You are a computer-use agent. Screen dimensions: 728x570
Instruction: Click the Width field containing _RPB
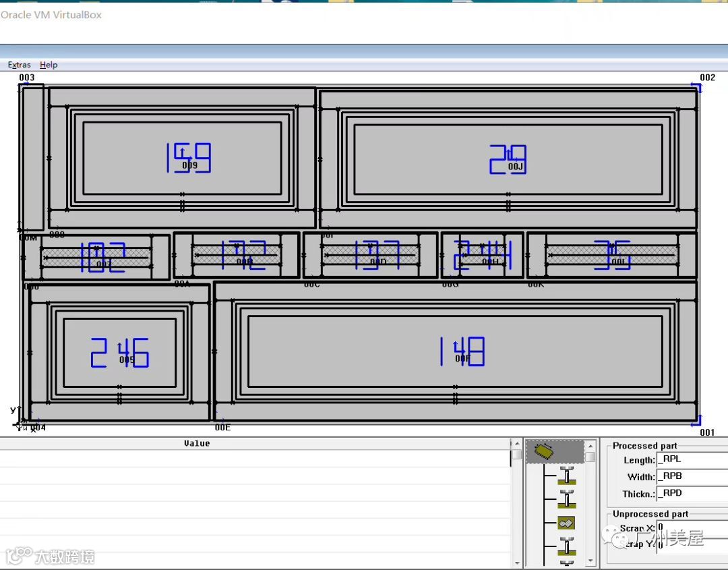point(692,477)
